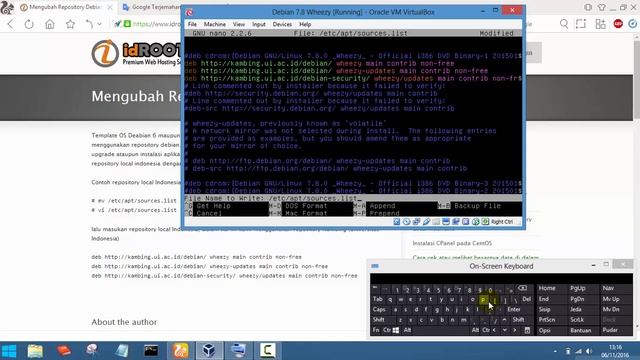Close the Mengubah Repository browser tab

click(x=110, y=7)
